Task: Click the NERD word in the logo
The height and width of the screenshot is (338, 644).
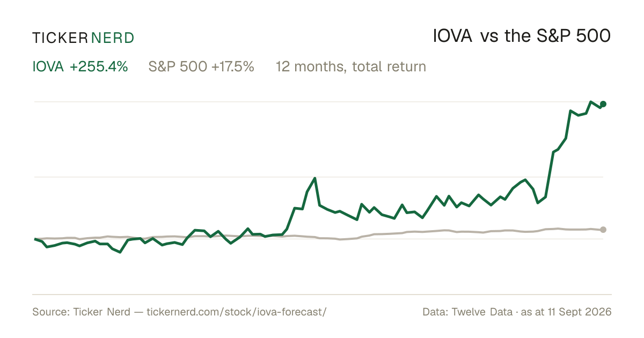Action: tap(112, 38)
